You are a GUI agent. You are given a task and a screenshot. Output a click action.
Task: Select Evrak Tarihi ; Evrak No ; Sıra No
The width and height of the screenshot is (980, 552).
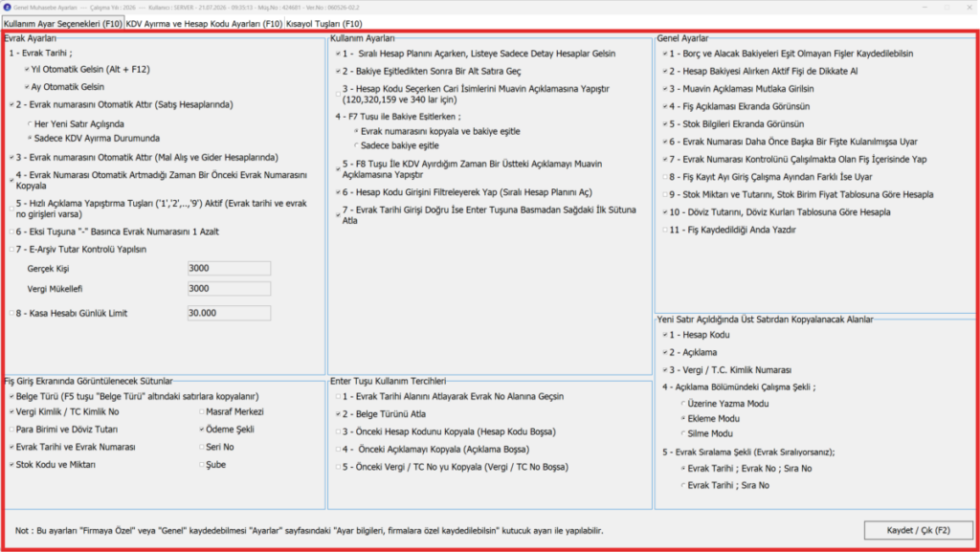click(x=683, y=469)
